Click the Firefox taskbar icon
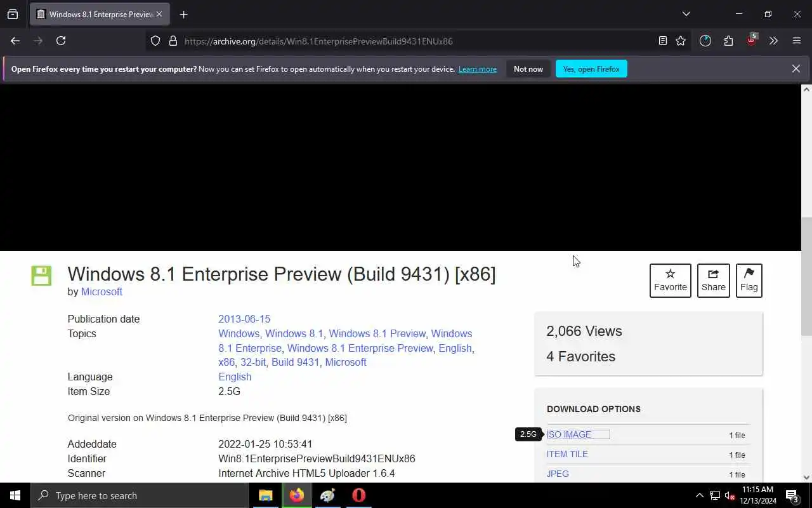 tap(296, 495)
